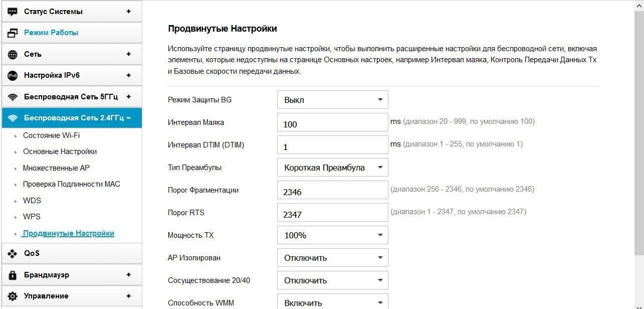Go to Проверка Подлинности MAC page
Viewport: 644px width, 309px height.
click(x=71, y=184)
